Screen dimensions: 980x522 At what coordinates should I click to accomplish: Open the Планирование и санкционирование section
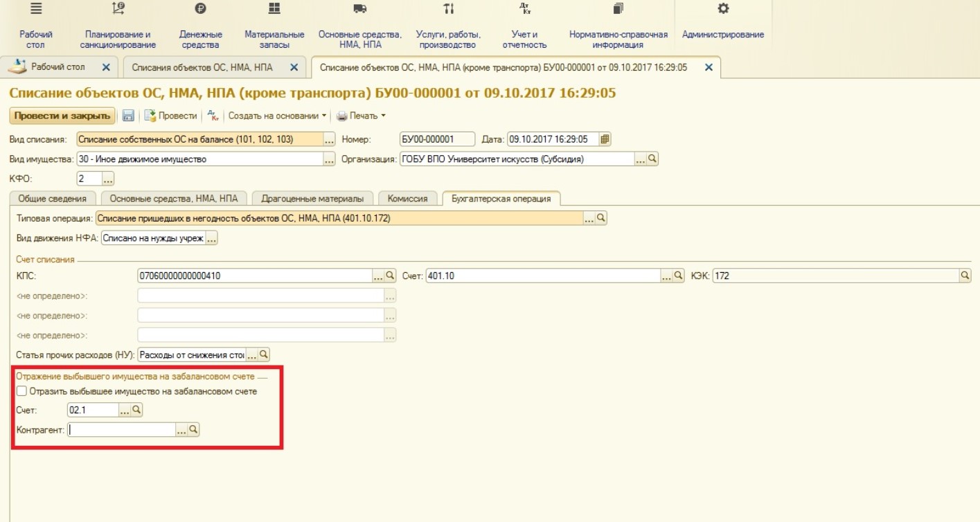[118, 26]
